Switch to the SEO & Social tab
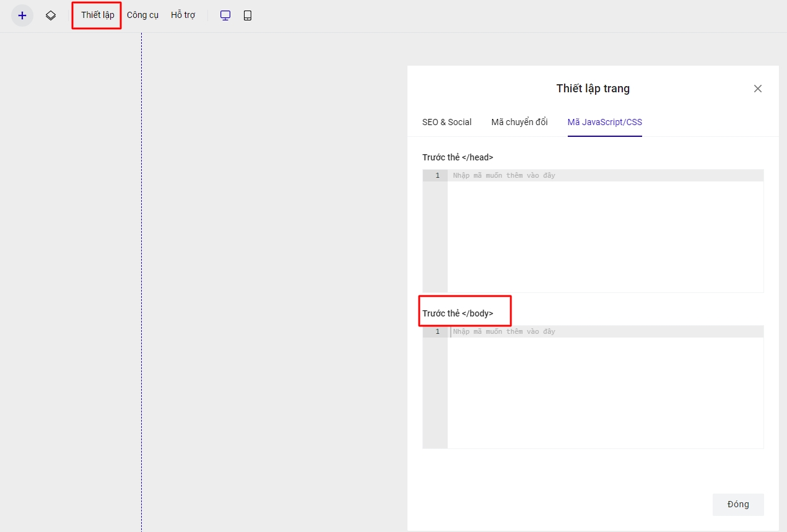The height and width of the screenshot is (532, 787). [x=446, y=122]
